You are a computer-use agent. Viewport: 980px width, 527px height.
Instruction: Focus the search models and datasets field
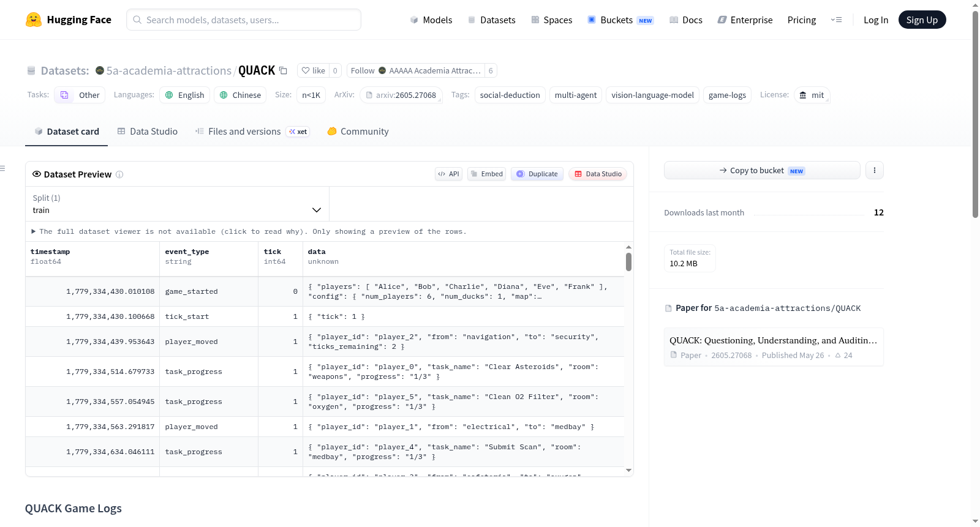(x=244, y=20)
